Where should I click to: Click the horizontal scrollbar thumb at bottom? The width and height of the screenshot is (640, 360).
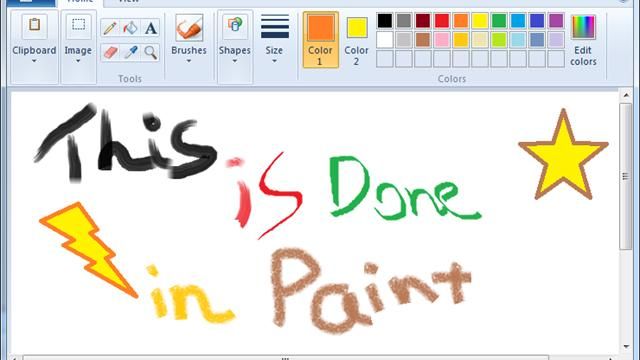click(286, 358)
